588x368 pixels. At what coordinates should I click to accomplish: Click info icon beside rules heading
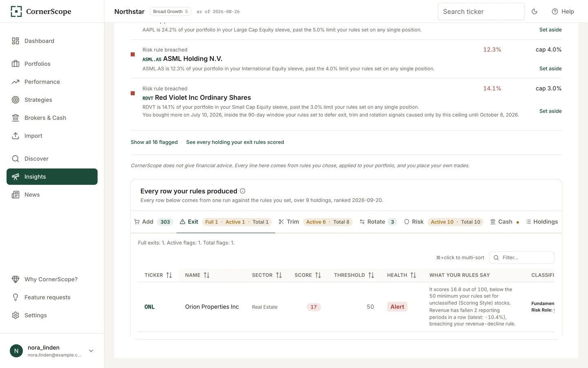[x=243, y=191]
